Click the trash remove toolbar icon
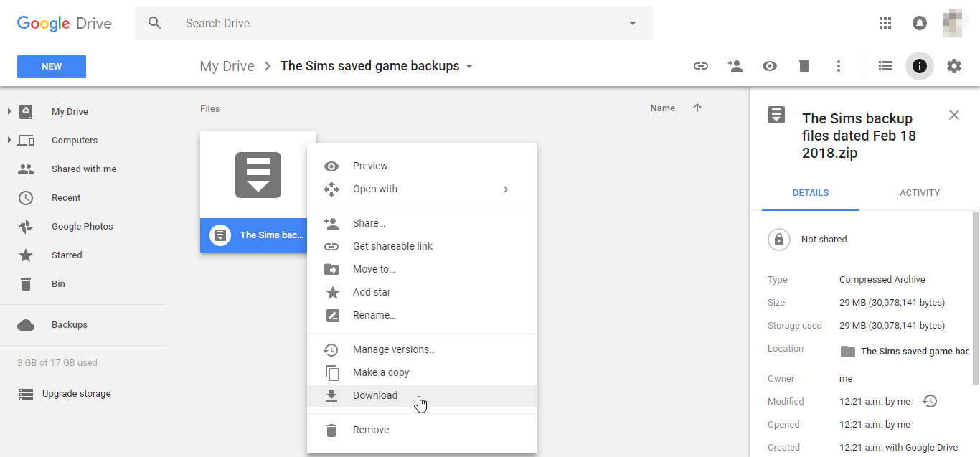Screen dimensions: 980x457 804,66
